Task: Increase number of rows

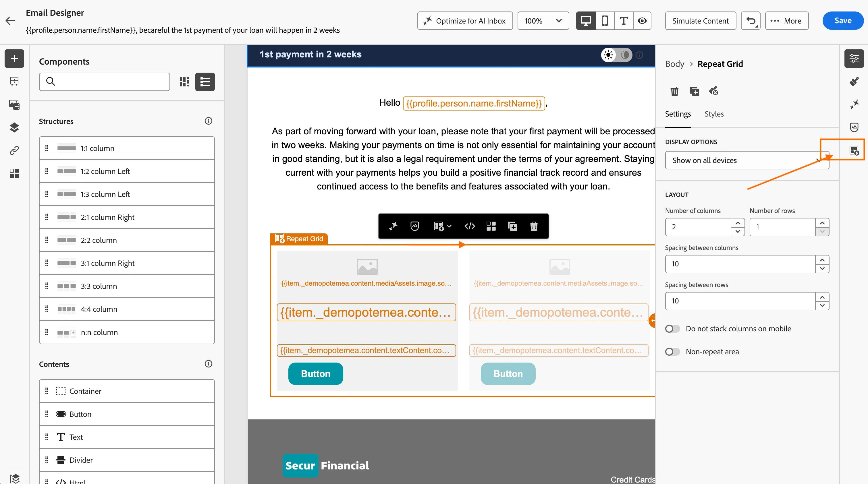Action: 822,223
